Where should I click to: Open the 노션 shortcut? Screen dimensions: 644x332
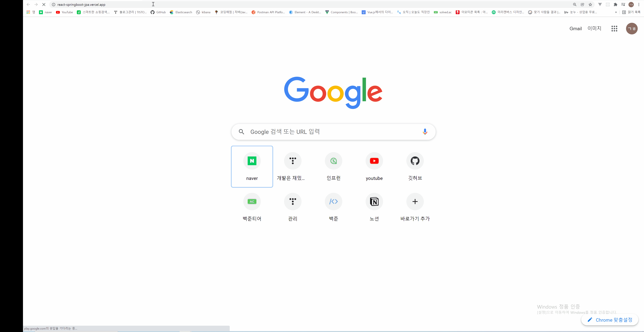(x=374, y=202)
